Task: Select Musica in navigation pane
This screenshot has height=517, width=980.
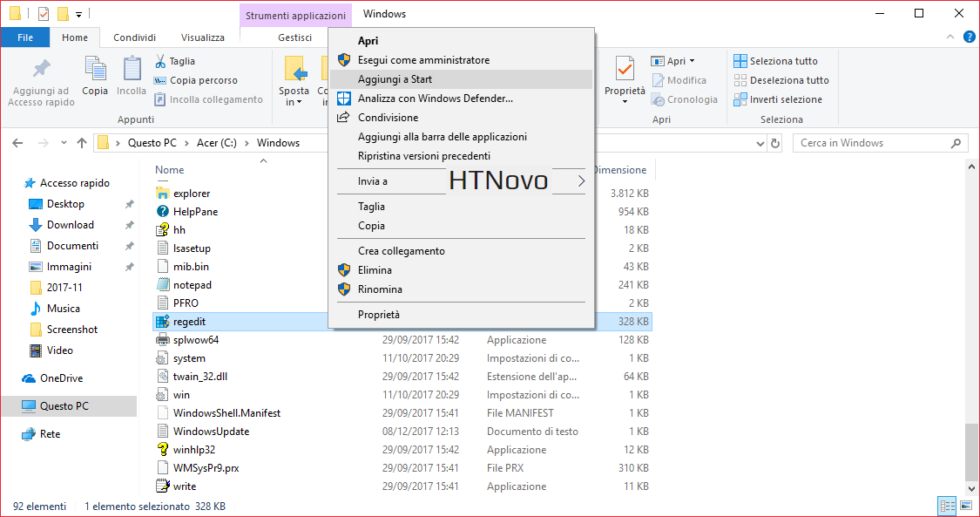Action: click(x=63, y=309)
